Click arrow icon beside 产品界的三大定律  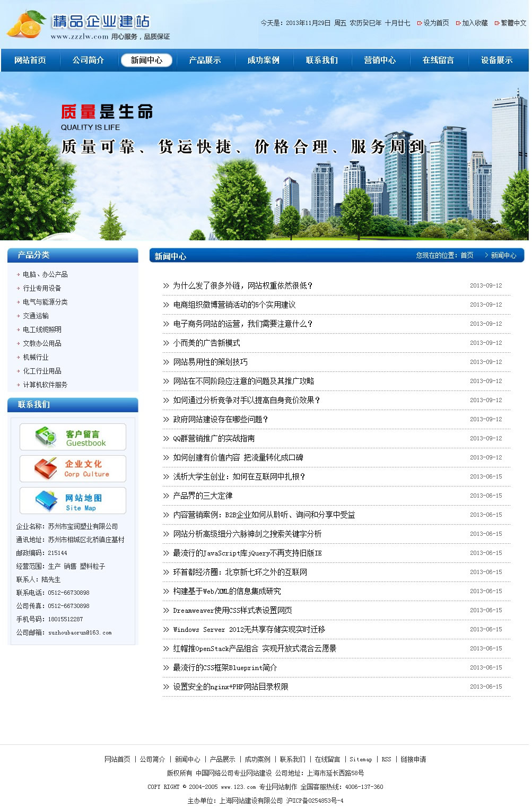click(x=166, y=496)
